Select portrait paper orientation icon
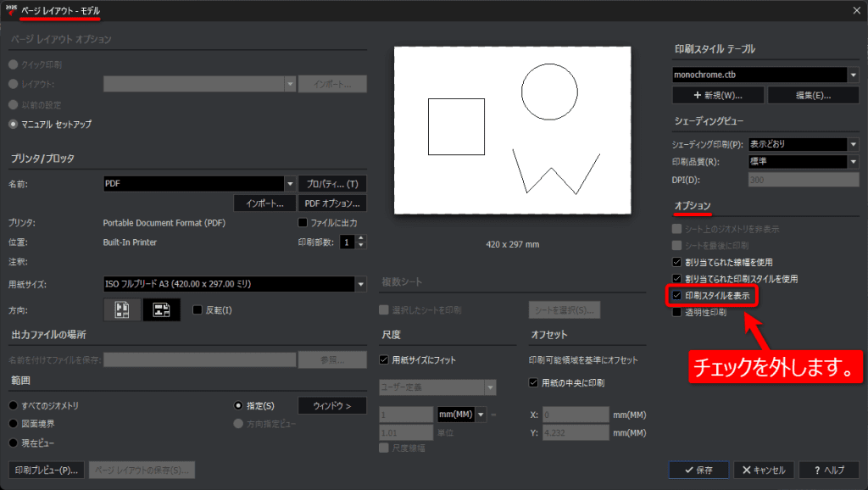This screenshot has width=868, height=490. (122, 309)
